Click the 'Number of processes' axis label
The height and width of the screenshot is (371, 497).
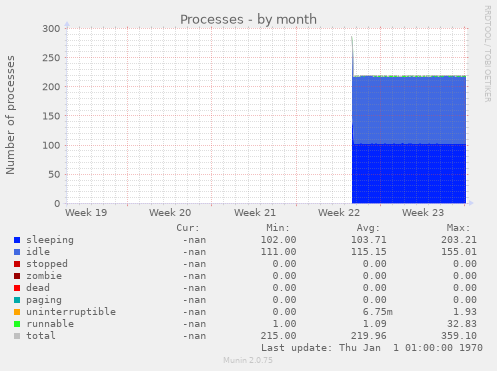pos(10,115)
